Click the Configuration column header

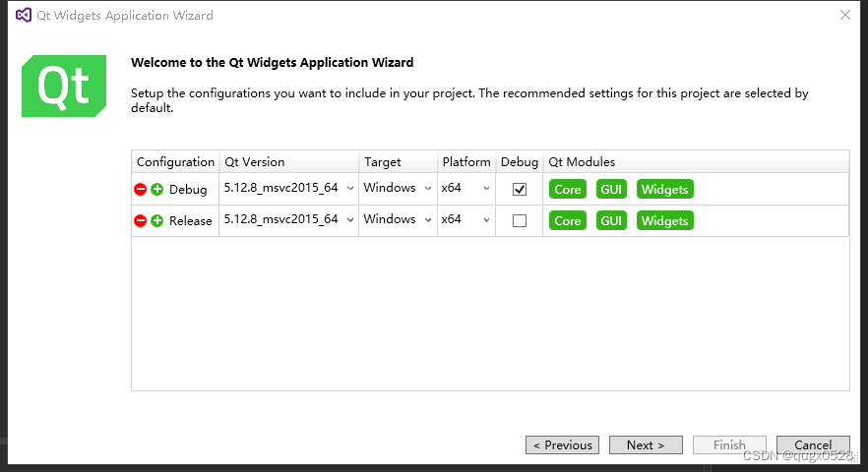tap(175, 162)
